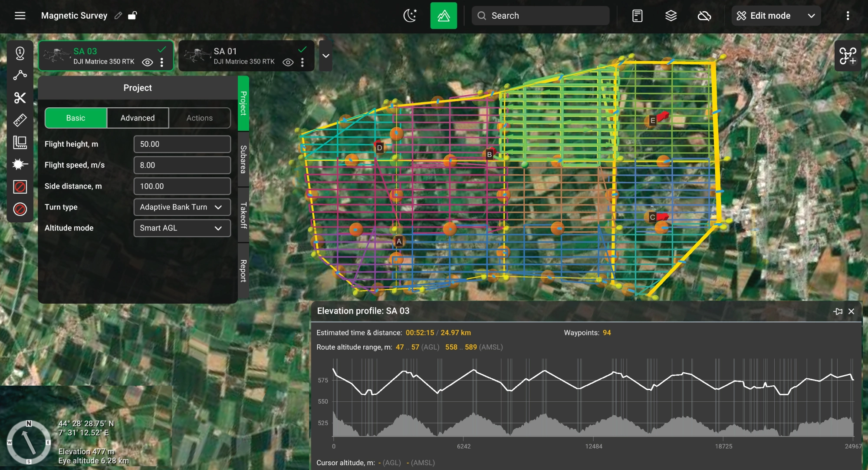Viewport: 868px width, 470px height.
Task: Open the Takeoff vertical side tab
Action: tap(243, 215)
